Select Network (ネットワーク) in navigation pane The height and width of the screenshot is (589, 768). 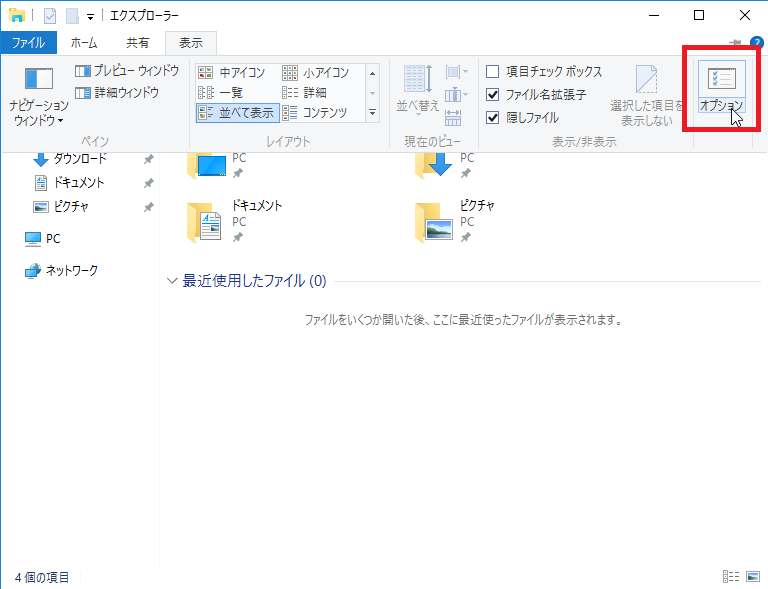pyautogui.click(x=61, y=270)
